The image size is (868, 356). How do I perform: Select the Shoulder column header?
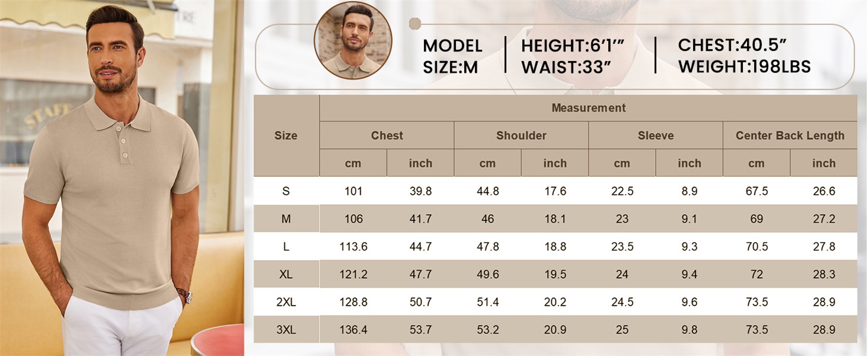(521, 135)
